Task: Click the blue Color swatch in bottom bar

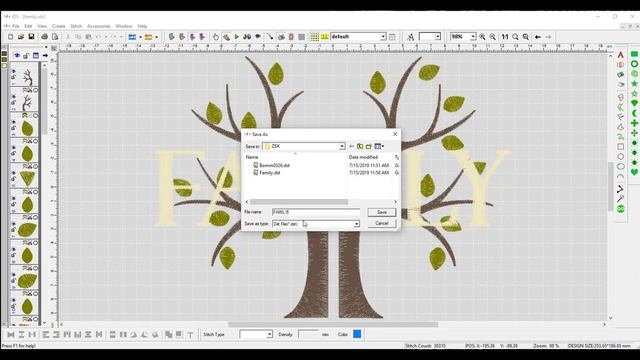Action: tap(357, 334)
